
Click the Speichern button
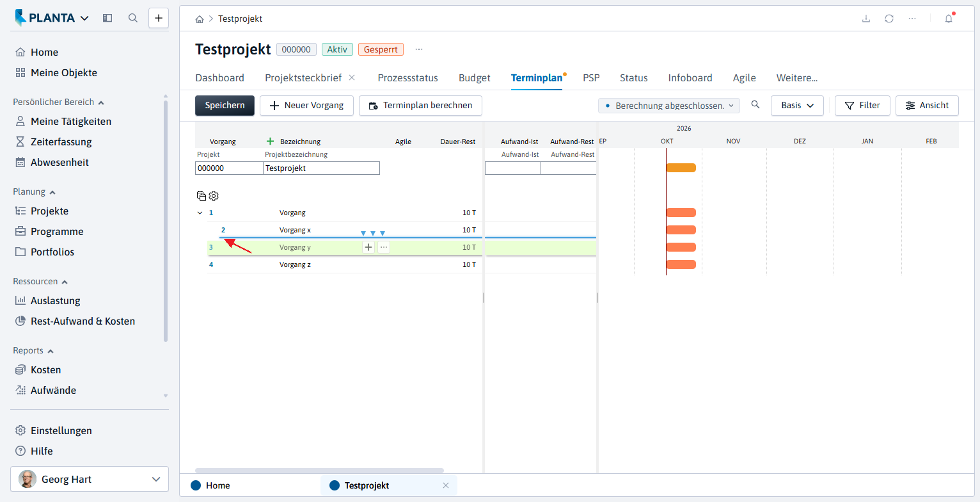tap(225, 106)
